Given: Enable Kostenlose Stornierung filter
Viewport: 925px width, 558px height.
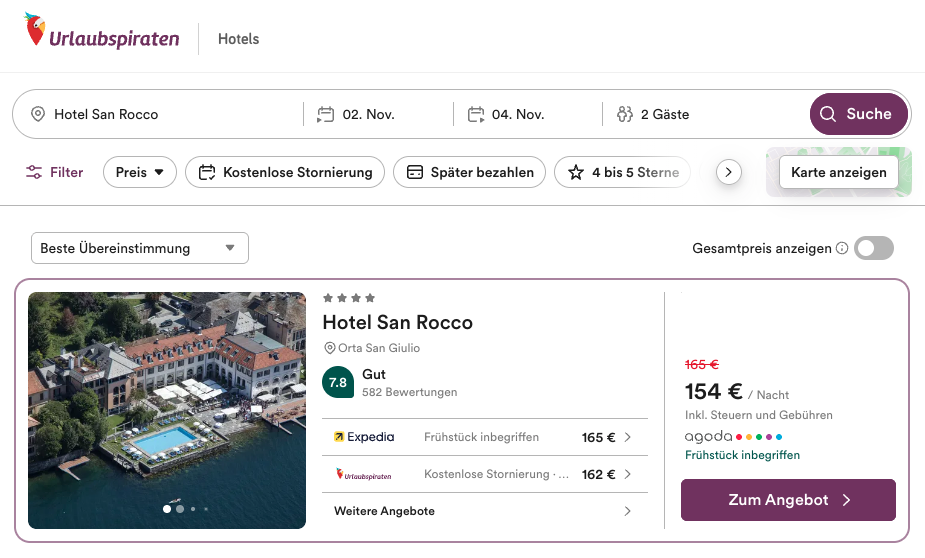Looking at the screenshot, I should click(285, 172).
